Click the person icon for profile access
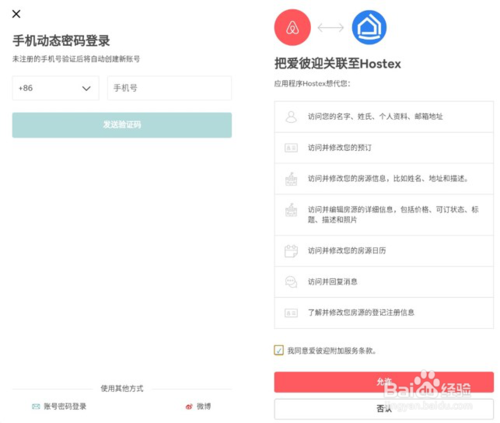Image resolution: width=500 pixels, height=423 pixels. (x=291, y=117)
